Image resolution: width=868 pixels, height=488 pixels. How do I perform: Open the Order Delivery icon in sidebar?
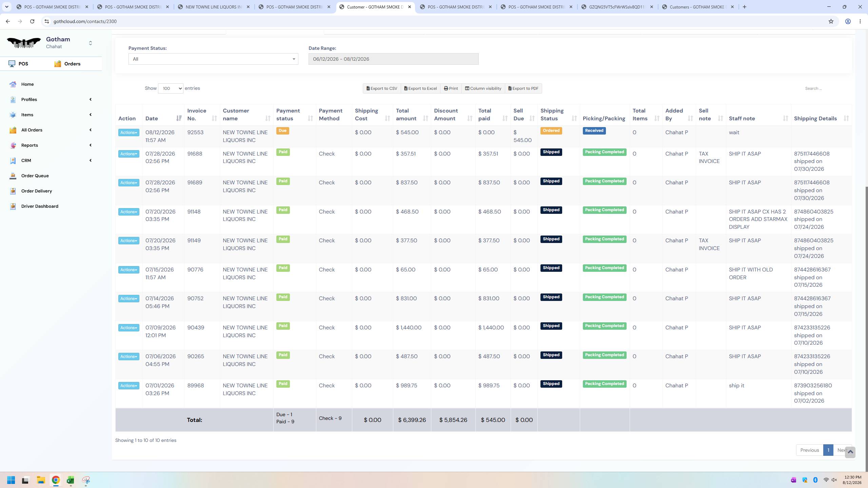[x=13, y=191]
